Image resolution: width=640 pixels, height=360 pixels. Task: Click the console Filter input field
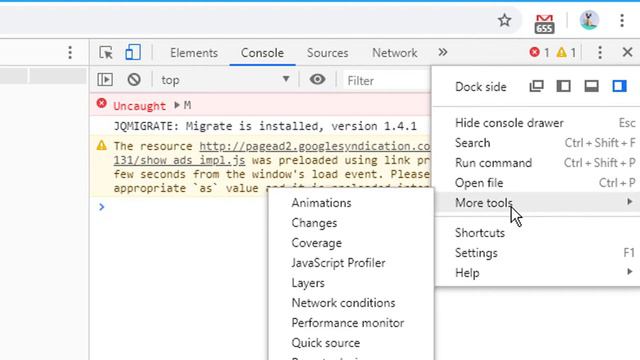(x=386, y=80)
